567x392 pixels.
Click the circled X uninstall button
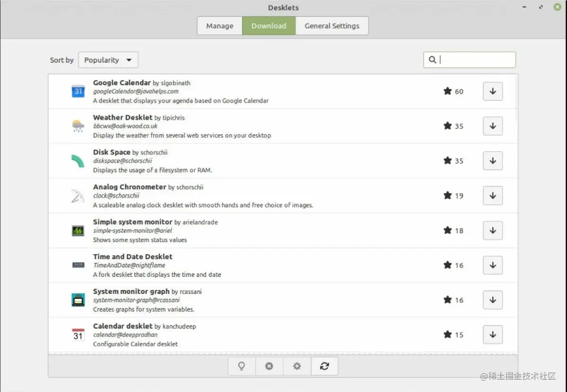(269, 366)
